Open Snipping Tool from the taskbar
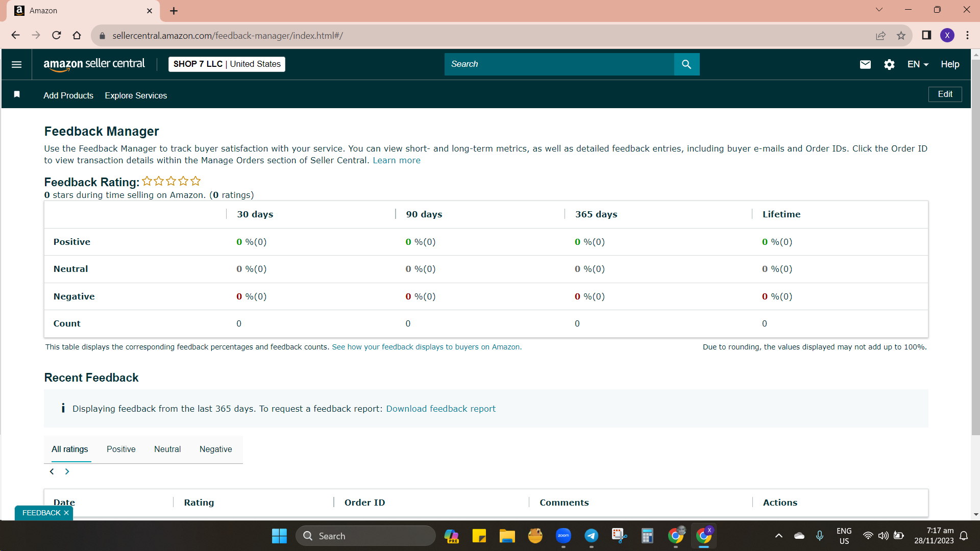 coord(619,536)
